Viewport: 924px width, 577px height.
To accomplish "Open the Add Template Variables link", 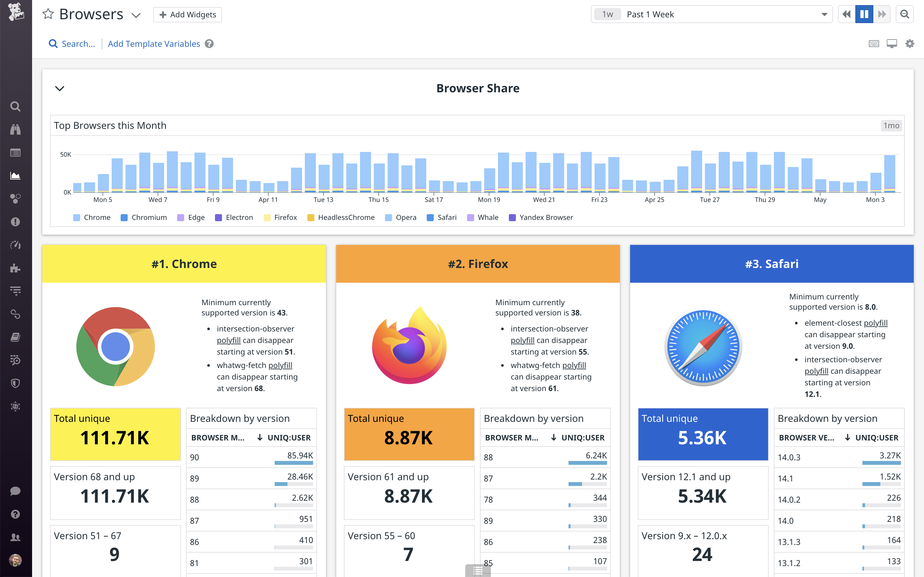I will tap(154, 44).
